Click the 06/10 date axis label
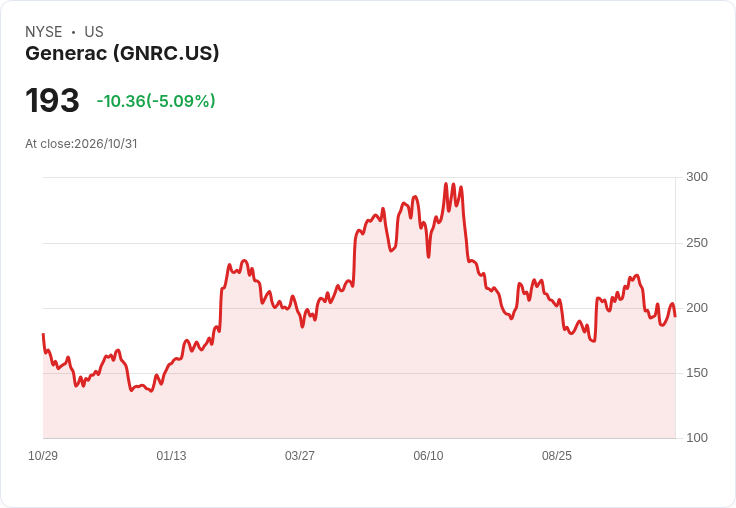 (x=428, y=455)
